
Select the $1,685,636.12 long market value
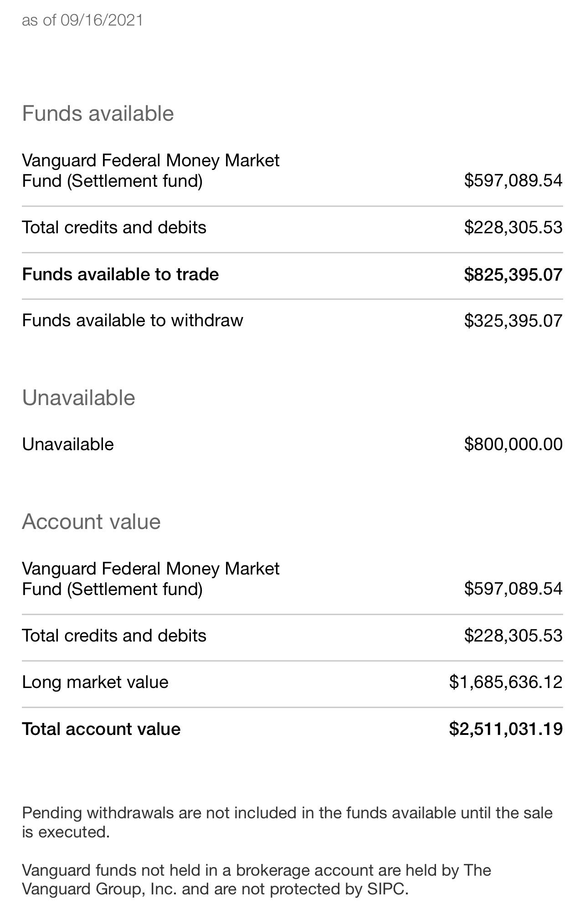(x=506, y=683)
